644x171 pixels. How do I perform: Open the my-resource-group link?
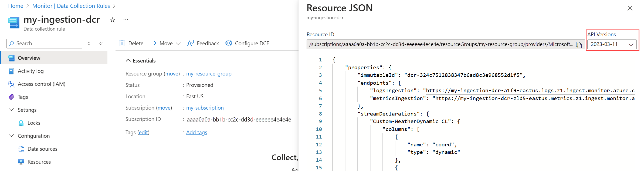[x=209, y=74]
